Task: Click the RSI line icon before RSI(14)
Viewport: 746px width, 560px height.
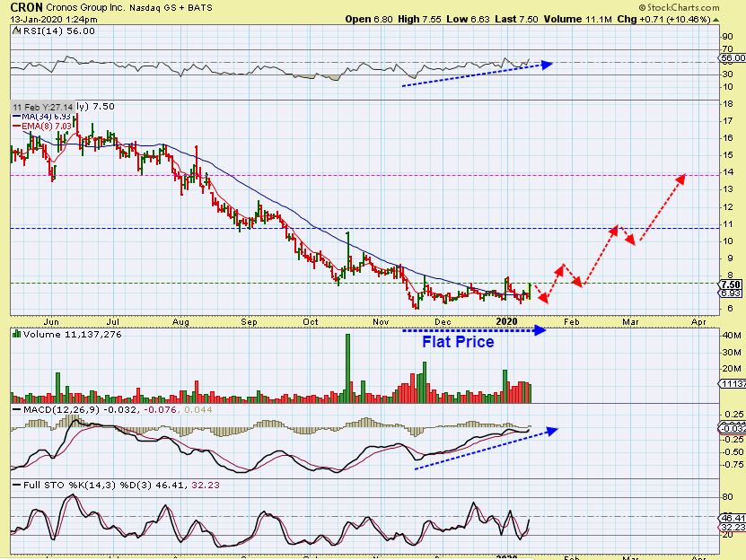Action: click(x=16, y=31)
